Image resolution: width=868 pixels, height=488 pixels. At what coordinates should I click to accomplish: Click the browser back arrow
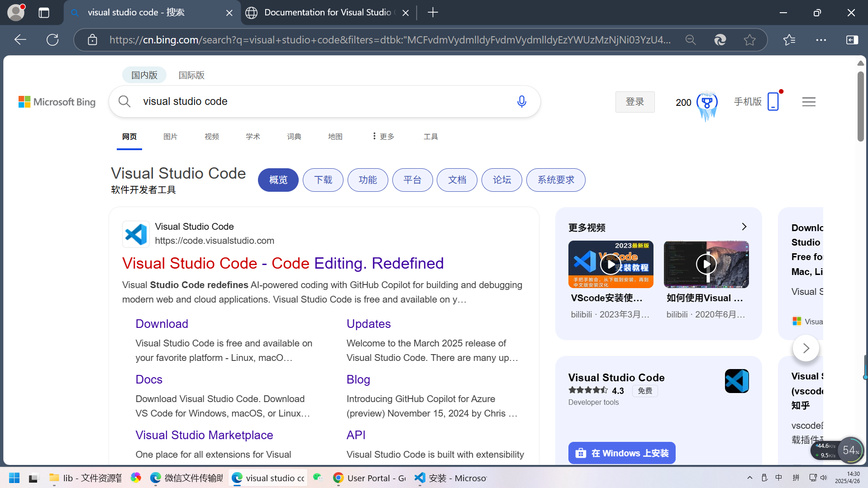click(20, 40)
